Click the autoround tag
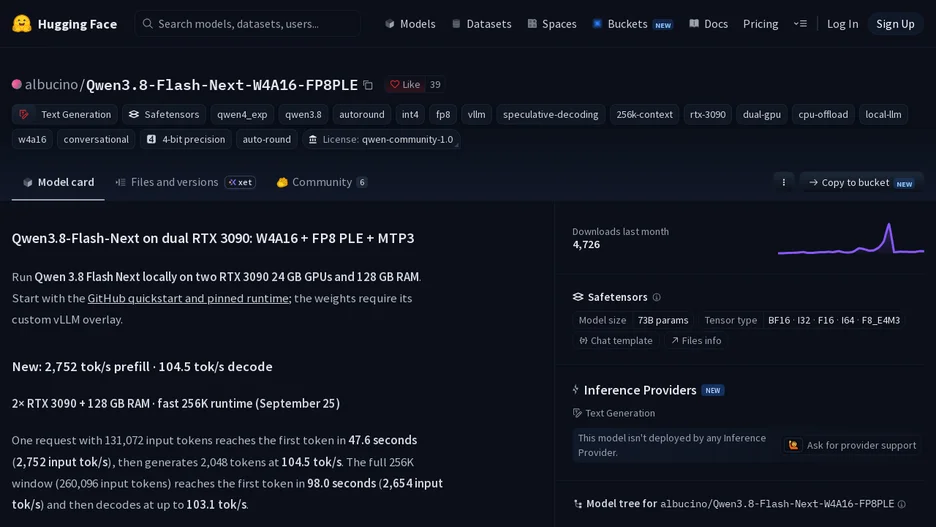The width and height of the screenshot is (936, 527). point(362,114)
